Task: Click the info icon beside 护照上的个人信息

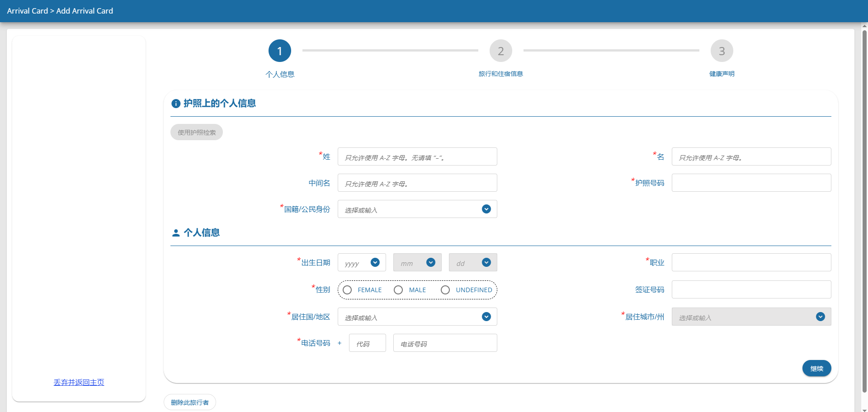Action: click(176, 104)
